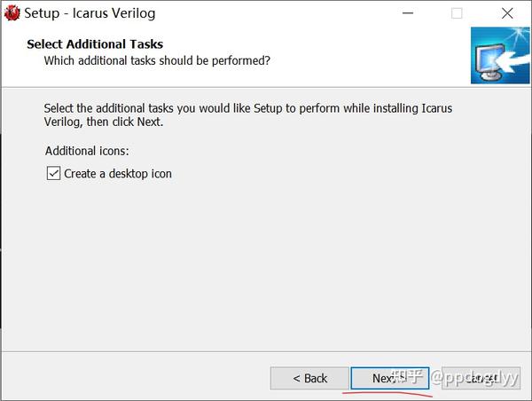Image resolution: width=532 pixels, height=401 pixels.
Task: Click the instruction paragraph mentioning Icarus Verilog
Action: pos(248,114)
